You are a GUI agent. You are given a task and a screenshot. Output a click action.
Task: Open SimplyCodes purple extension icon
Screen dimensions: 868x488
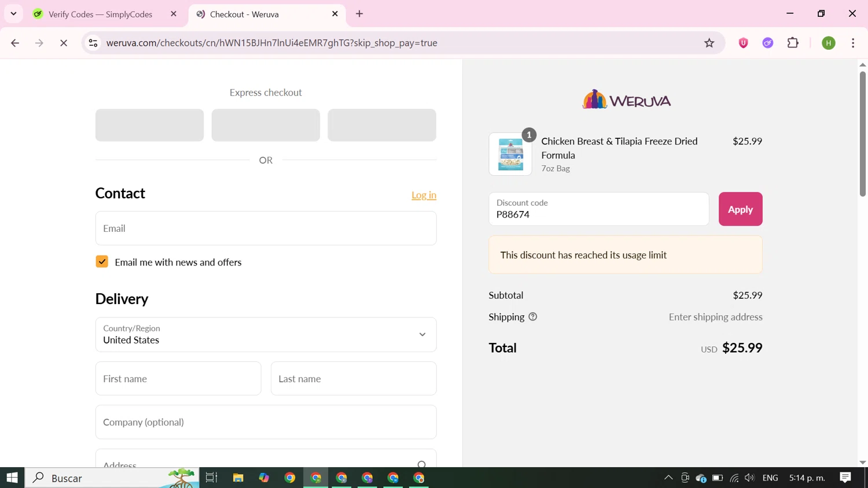click(768, 43)
